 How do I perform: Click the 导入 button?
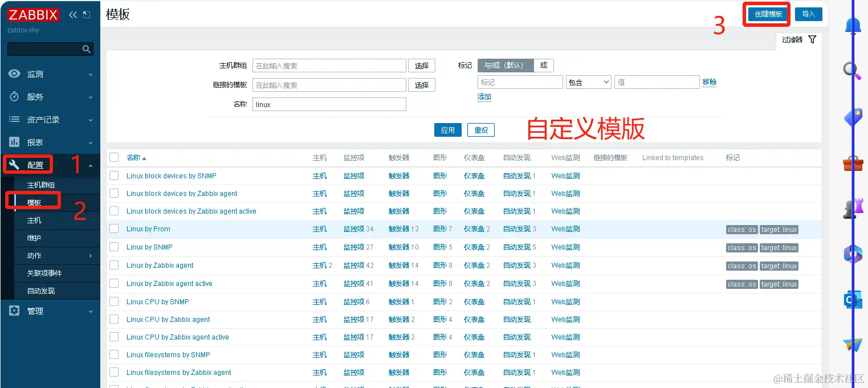click(x=808, y=14)
